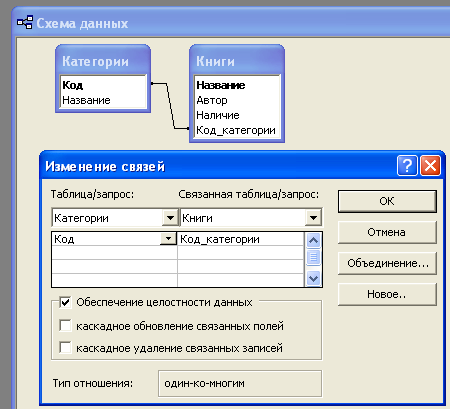Click the Категории table title bar
450x409 pixels.
click(103, 61)
